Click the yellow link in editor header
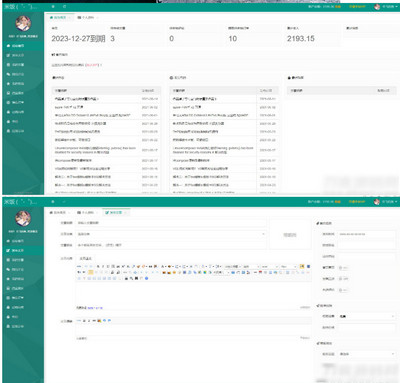Screen dimensions: 400x383 click(357, 202)
